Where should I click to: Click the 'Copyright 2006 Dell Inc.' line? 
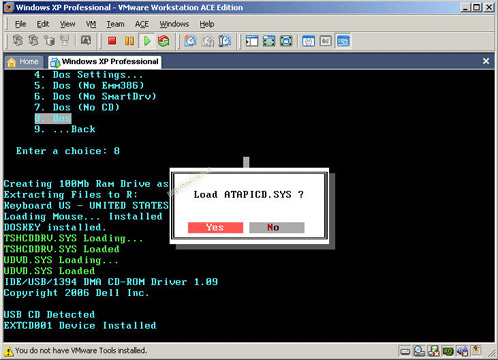(x=76, y=293)
